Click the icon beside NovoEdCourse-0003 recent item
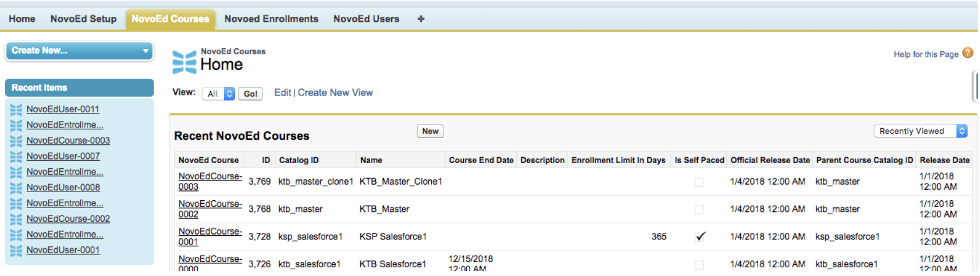 click(x=16, y=141)
